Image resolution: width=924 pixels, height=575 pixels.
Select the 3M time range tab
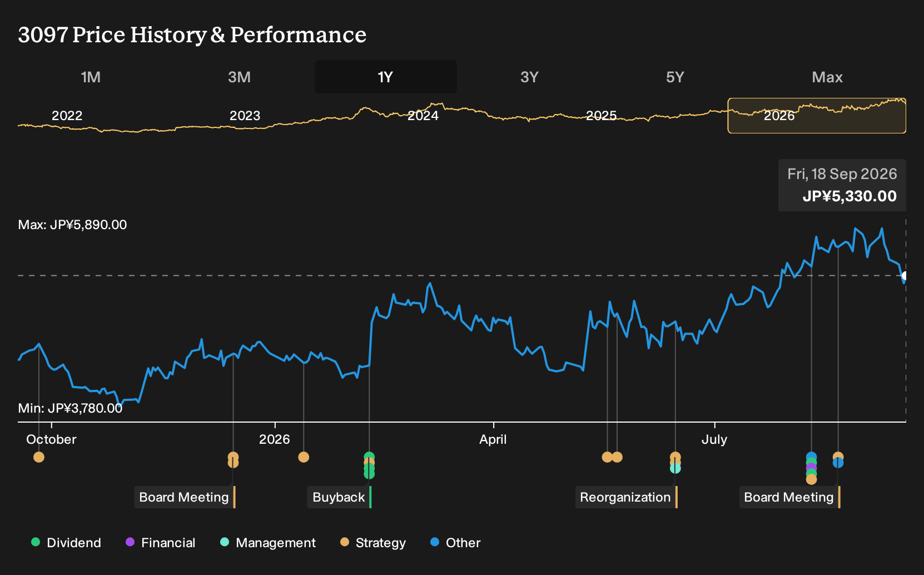pos(239,77)
